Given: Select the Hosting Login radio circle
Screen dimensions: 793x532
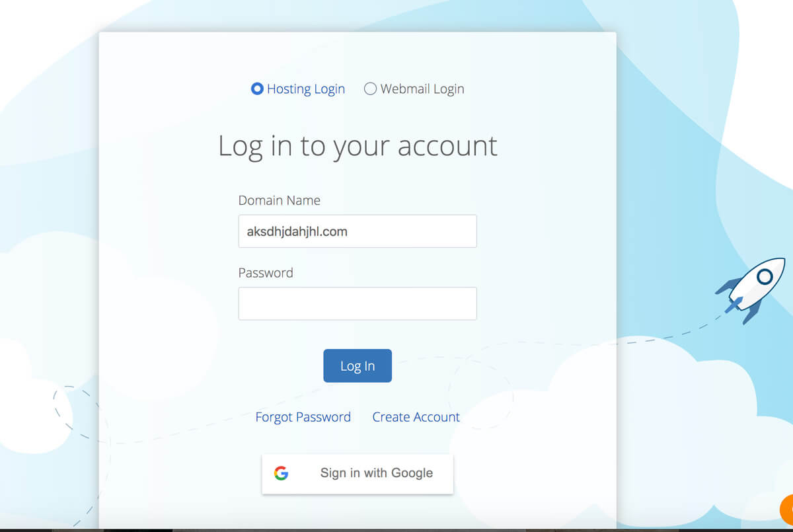Looking at the screenshot, I should [257, 89].
